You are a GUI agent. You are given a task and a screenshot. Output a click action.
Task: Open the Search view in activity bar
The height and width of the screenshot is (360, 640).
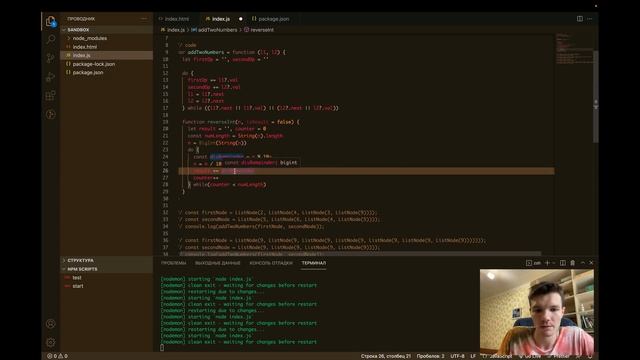click(51, 39)
